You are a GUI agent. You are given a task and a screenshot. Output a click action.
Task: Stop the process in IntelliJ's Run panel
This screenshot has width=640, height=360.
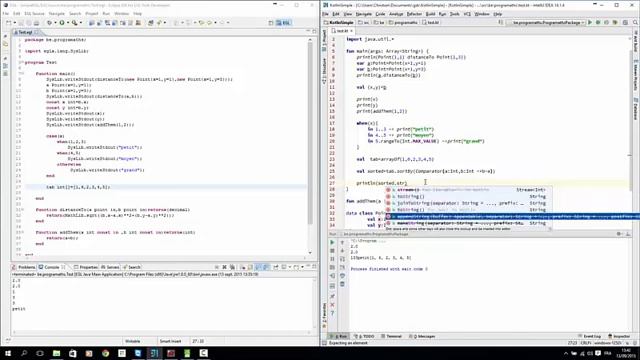332,251
